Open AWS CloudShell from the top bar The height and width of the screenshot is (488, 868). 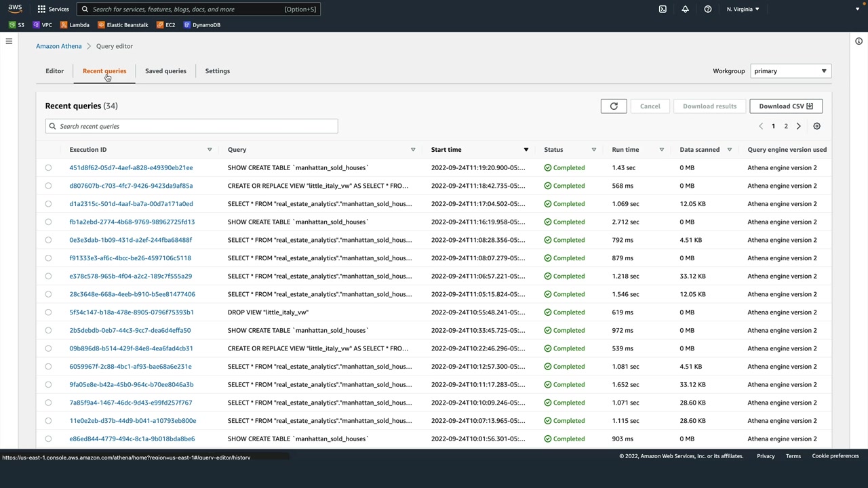pyautogui.click(x=663, y=9)
